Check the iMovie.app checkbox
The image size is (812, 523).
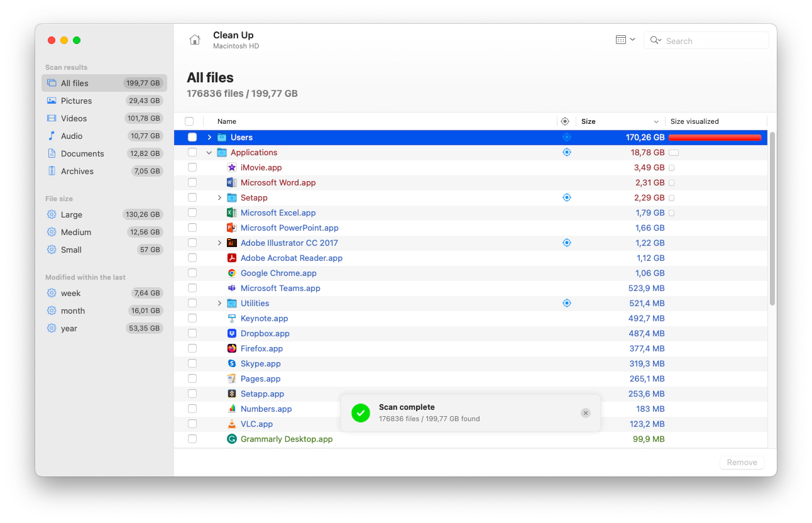192,167
